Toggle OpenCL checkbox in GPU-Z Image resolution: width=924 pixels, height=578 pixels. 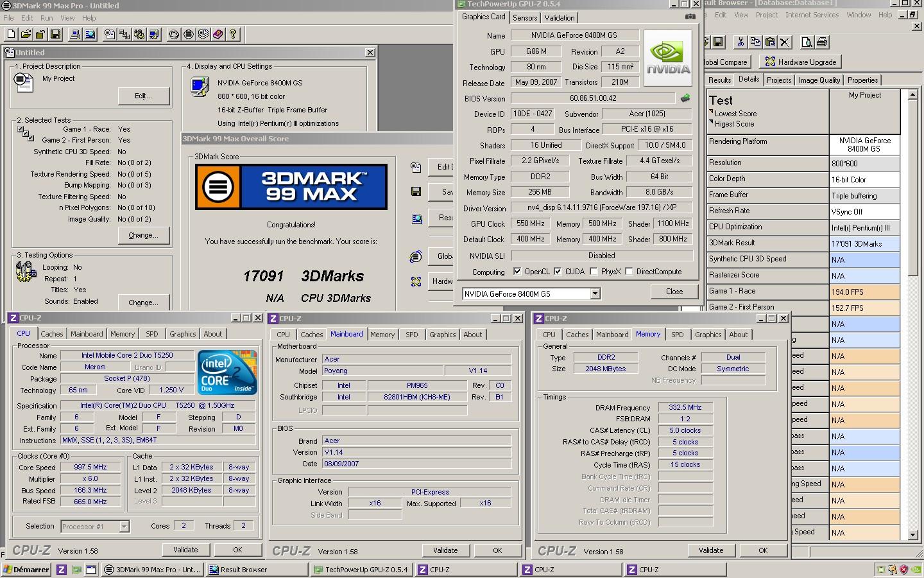tap(517, 272)
